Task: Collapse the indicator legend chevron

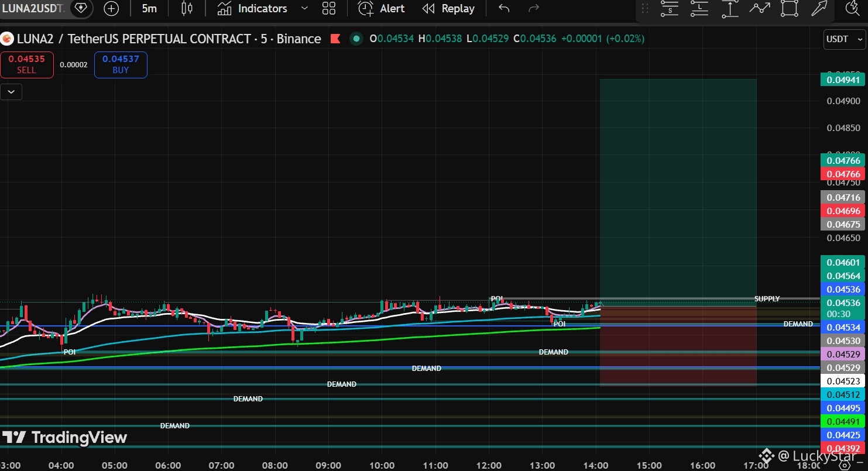Action: coord(11,92)
